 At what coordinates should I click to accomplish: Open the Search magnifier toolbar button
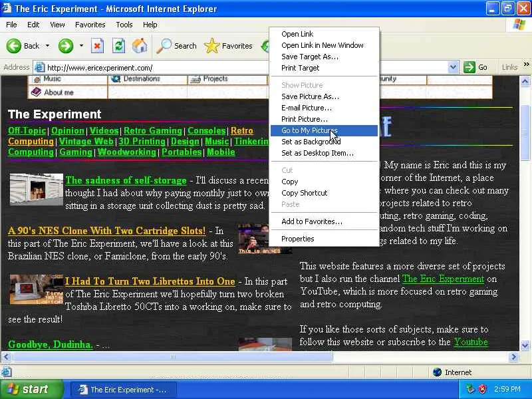pos(176,46)
